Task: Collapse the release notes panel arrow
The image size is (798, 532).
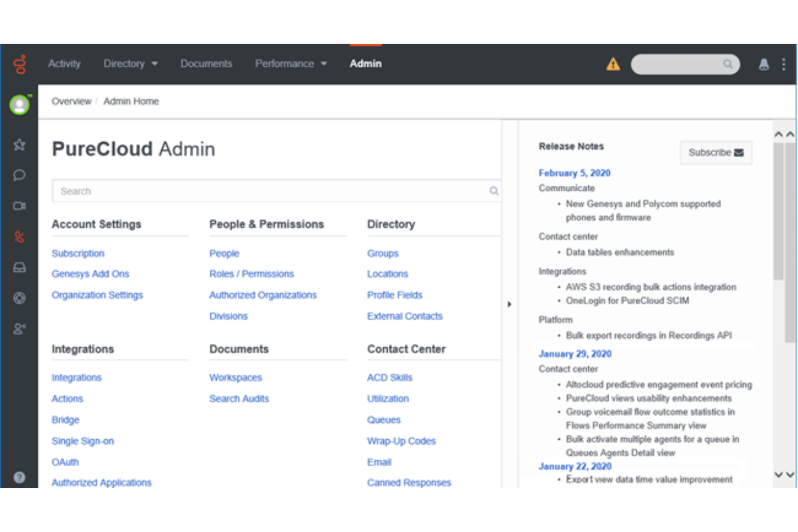Action: tap(510, 304)
